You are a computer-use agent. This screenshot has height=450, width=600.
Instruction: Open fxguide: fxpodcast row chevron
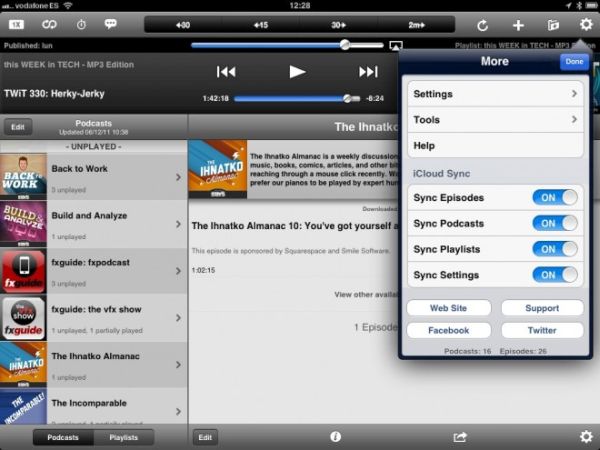tap(178, 271)
